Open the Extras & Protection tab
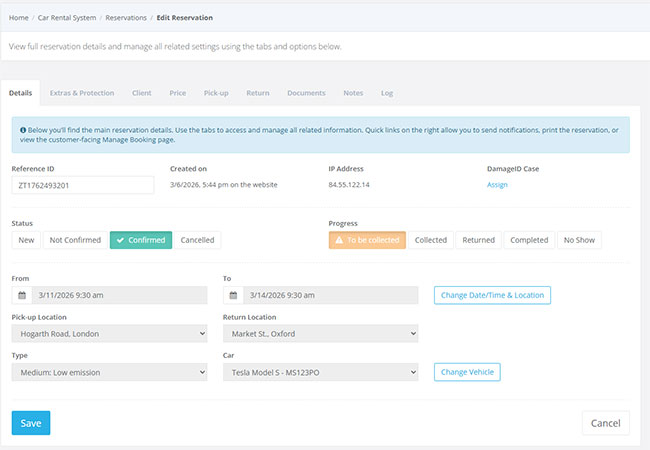This screenshot has height=450, width=650. pyautogui.click(x=82, y=93)
